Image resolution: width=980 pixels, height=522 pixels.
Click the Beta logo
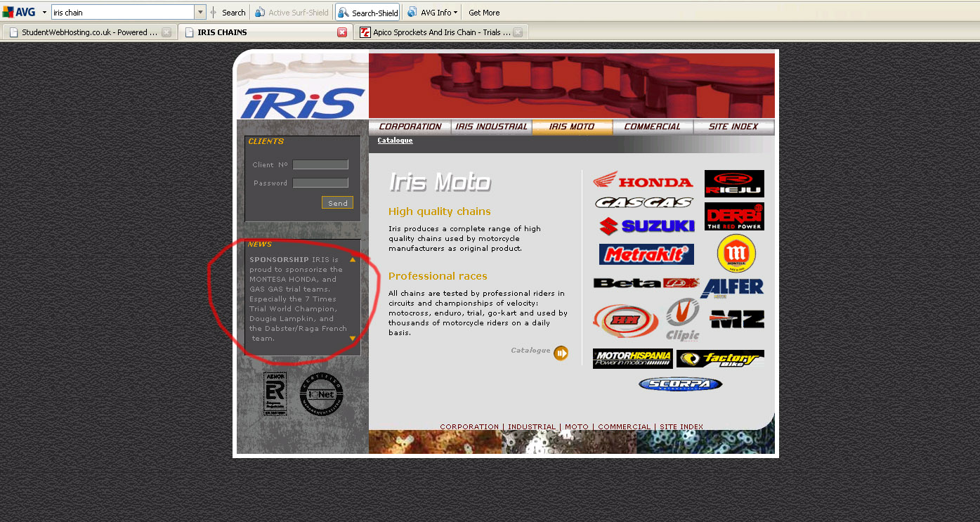646,283
